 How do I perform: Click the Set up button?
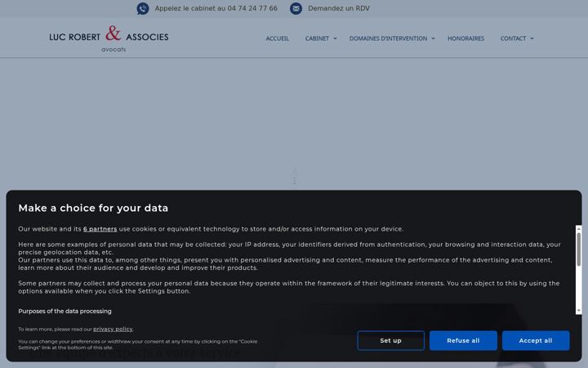click(390, 340)
